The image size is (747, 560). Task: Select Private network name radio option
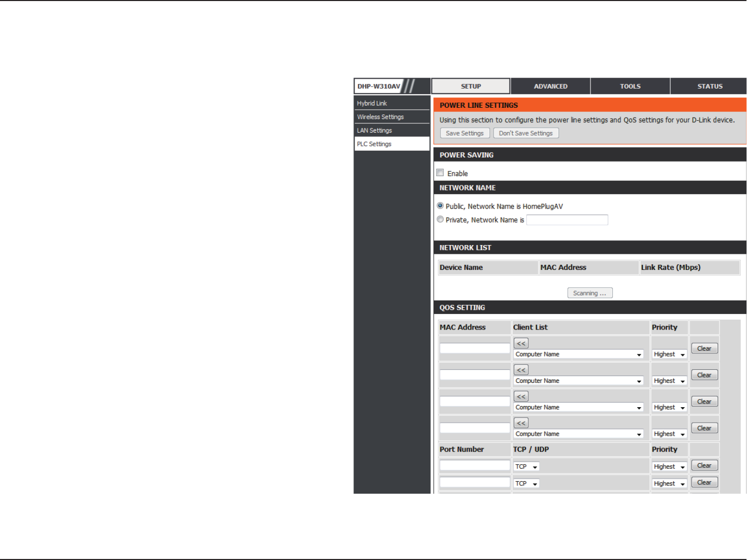[x=440, y=219]
